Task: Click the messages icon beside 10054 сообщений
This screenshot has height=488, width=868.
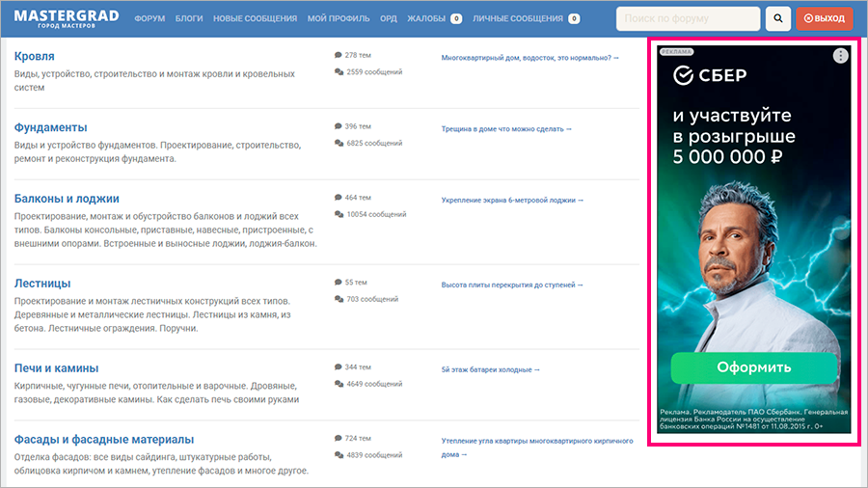Action: tap(339, 214)
